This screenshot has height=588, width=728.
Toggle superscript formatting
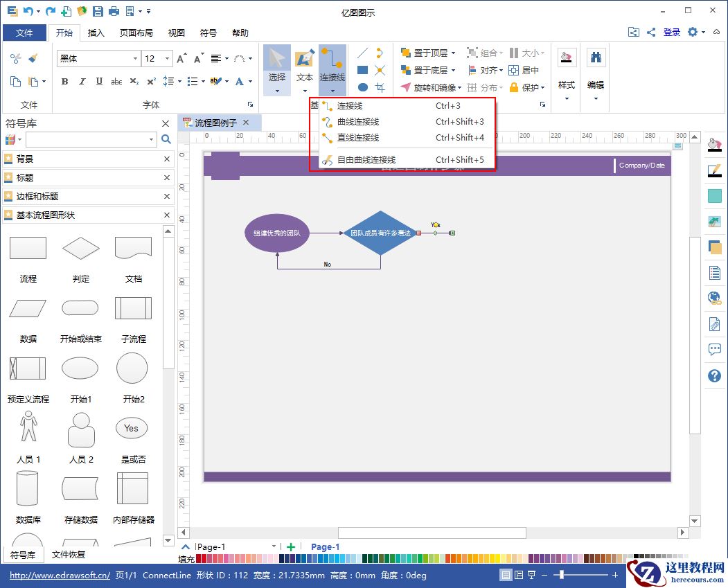click(x=152, y=81)
